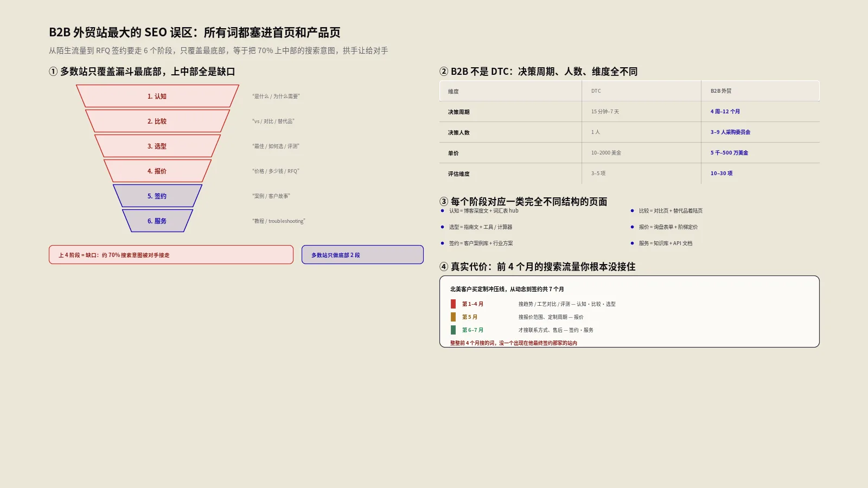Click the label 第 1–4 月
The height and width of the screenshot is (488, 868).
point(473,304)
